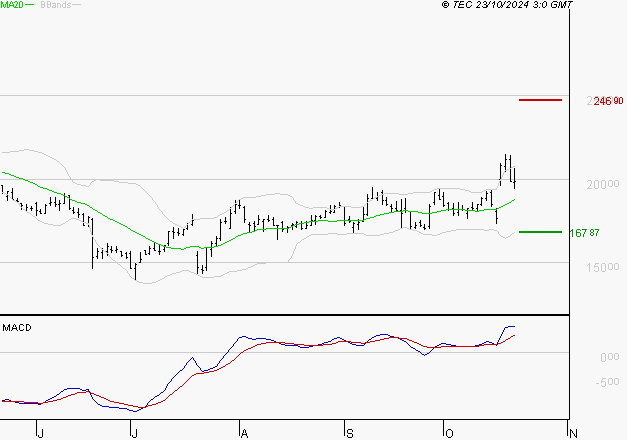Click the 150.00 price axis label

pos(603,267)
